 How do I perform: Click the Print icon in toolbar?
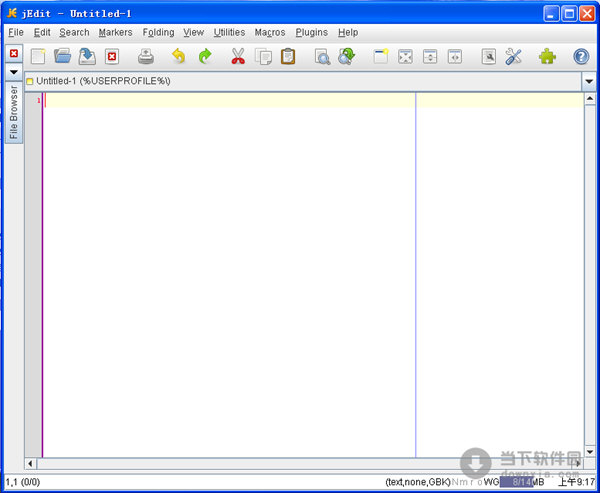point(146,56)
